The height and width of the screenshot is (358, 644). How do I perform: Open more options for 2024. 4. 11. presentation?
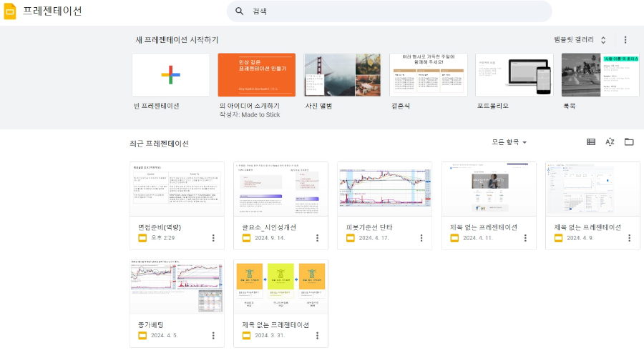coord(525,238)
